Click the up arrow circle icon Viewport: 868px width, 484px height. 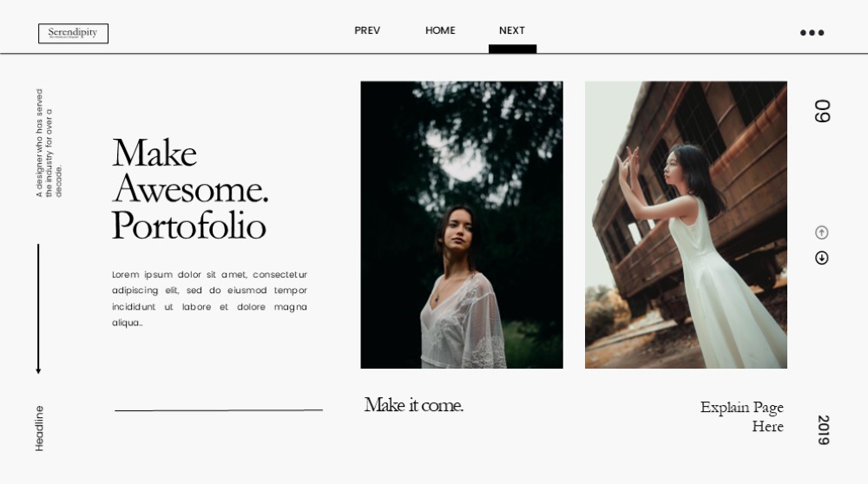pos(821,232)
